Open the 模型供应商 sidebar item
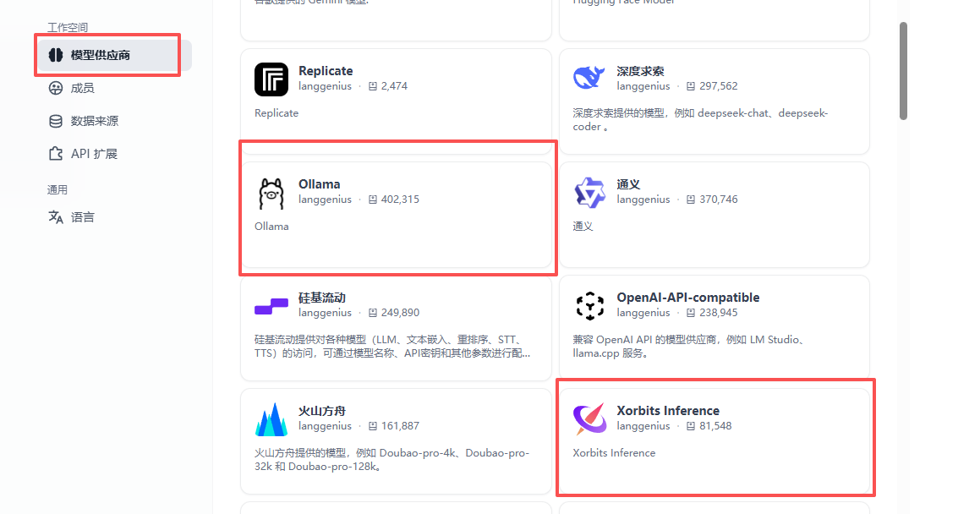Screen dimensions: 980x514 pyautogui.click(x=114, y=55)
